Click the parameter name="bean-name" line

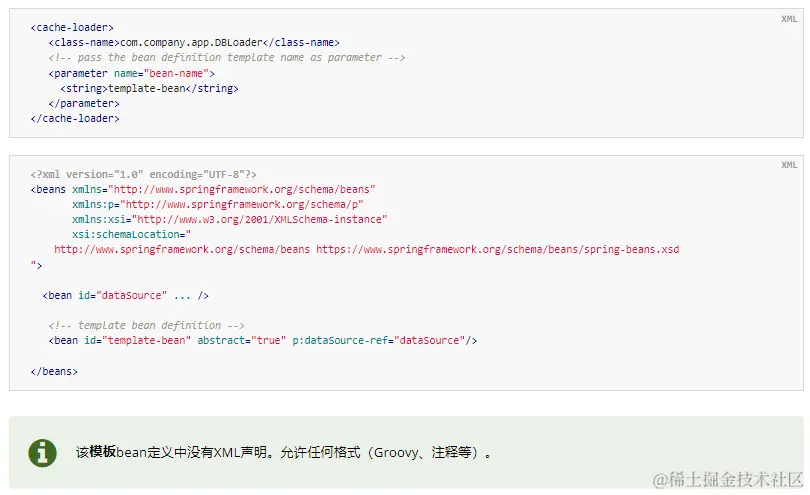(132, 73)
